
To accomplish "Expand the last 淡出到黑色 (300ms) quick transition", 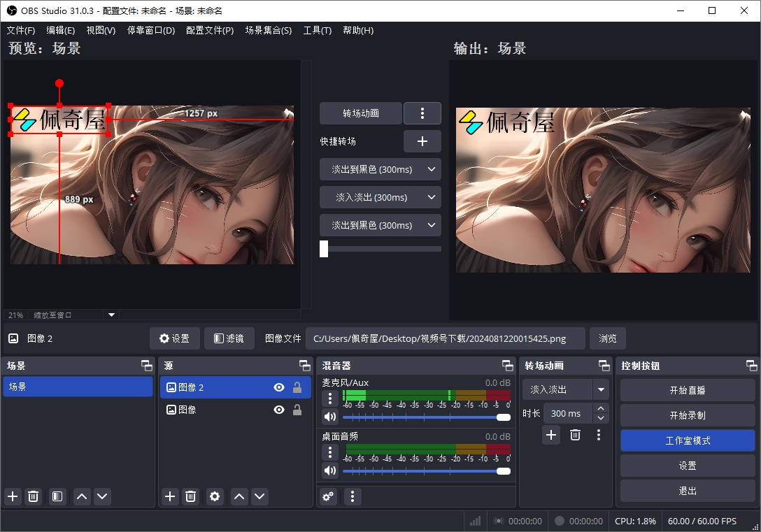I will (x=380, y=226).
